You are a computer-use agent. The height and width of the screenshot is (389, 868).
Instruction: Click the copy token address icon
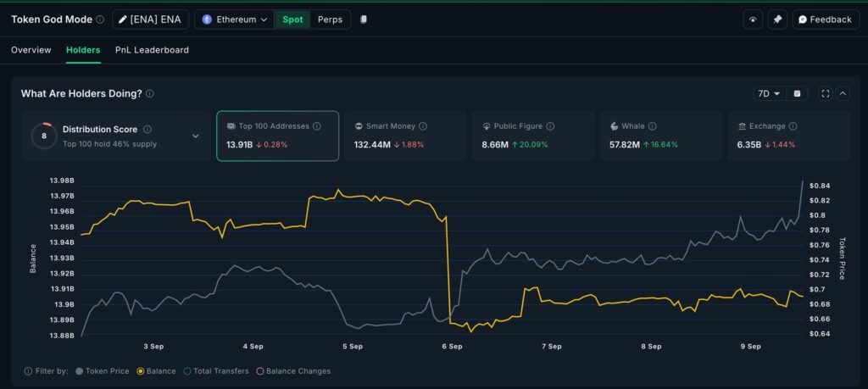pos(364,19)
